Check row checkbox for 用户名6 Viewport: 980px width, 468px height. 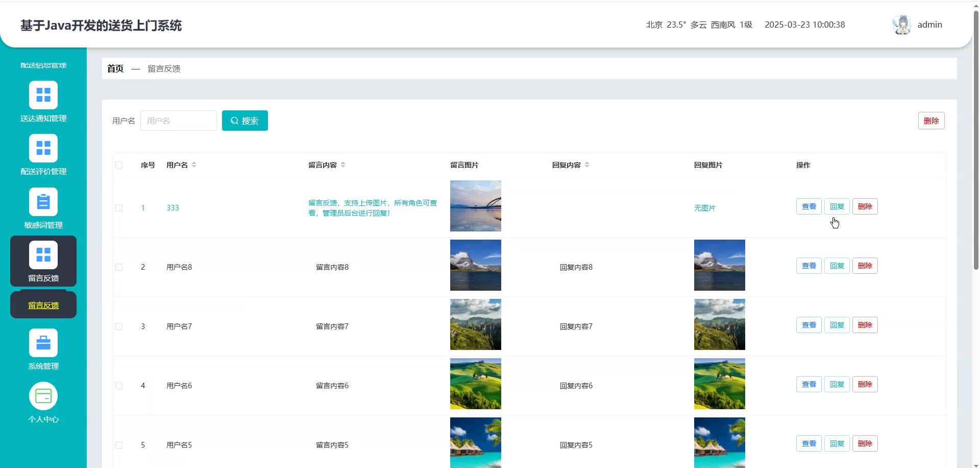tap(119, 386)
